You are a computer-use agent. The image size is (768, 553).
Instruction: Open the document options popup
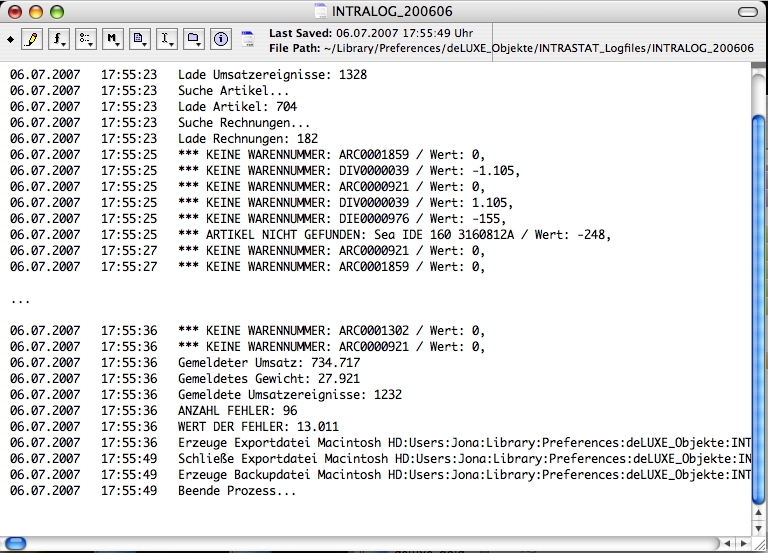[141, 39]
